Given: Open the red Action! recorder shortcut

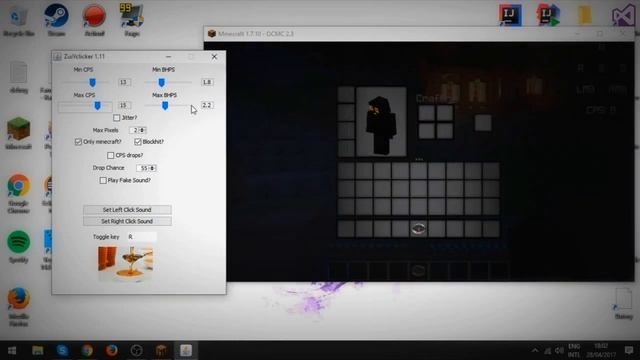Looking at the screenshot, I should point(94,20).
